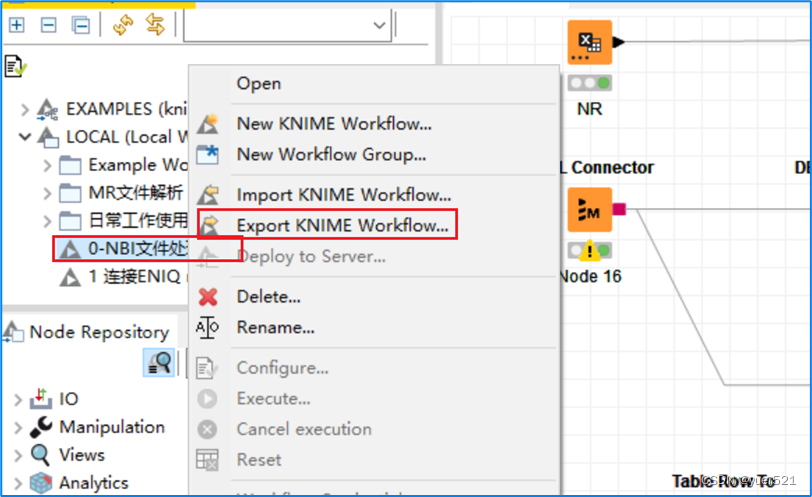Expand the MR文件解析 folder
The height and width of the screenshot is (497, 812).
point(47,193)
